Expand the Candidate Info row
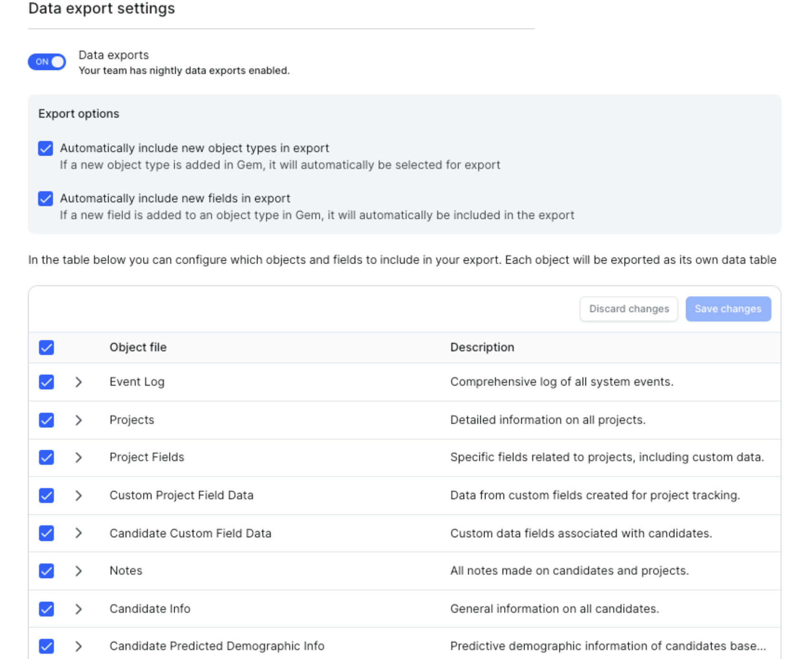 79,609
